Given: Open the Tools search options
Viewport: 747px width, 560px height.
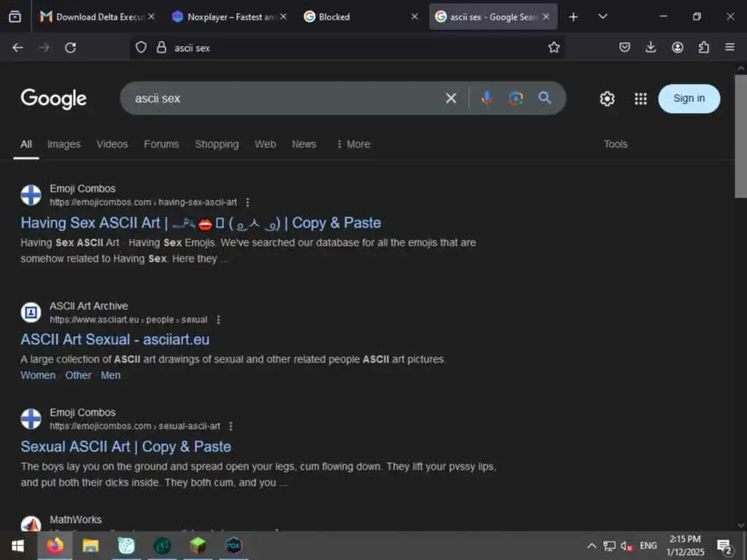Looking at the screenshot, I should tap(616, 144).
